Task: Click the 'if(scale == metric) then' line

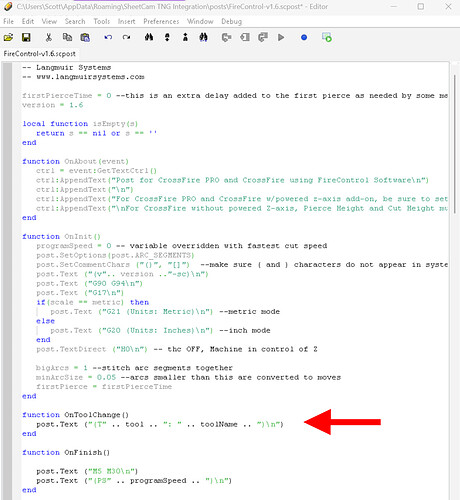Action: click(x=93, y=302)
